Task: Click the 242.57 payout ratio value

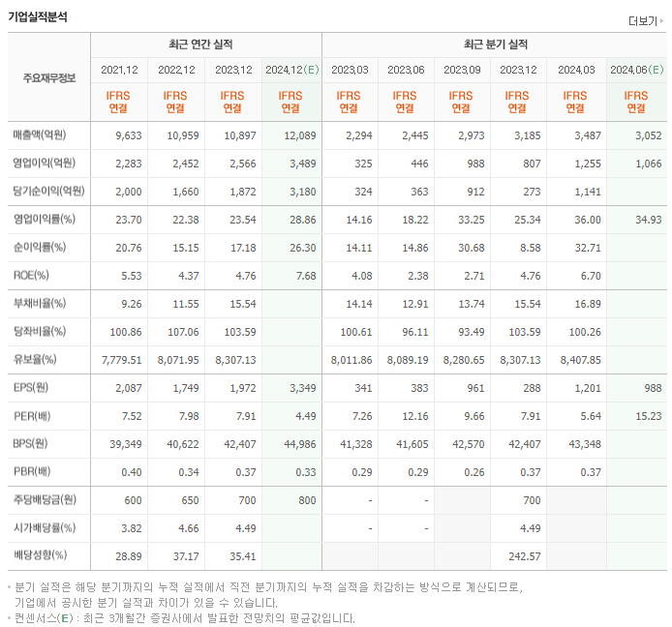Action: (x=525, y=556)
